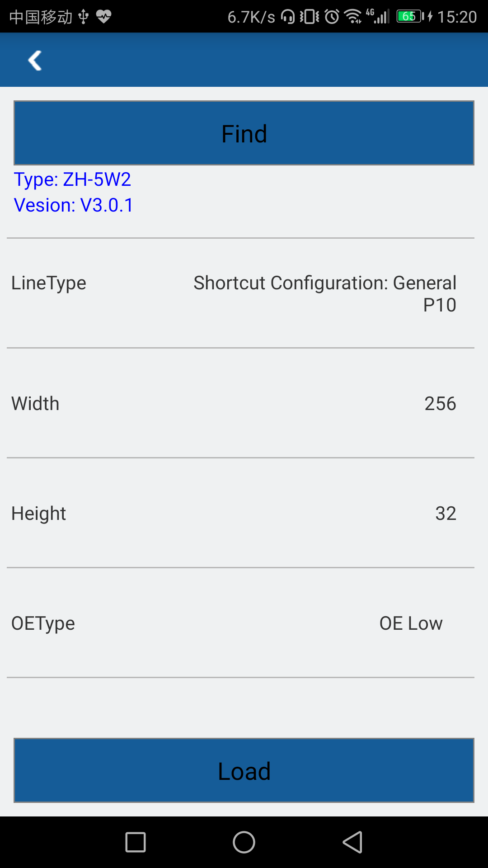Open the LineType shortcut configuration row
Image resolution: width=488 pixels, height=868 pixels.
240,293
